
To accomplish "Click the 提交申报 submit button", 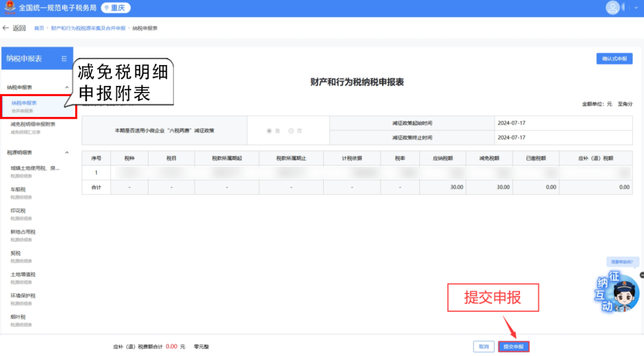I will click(x=513, y=346).
